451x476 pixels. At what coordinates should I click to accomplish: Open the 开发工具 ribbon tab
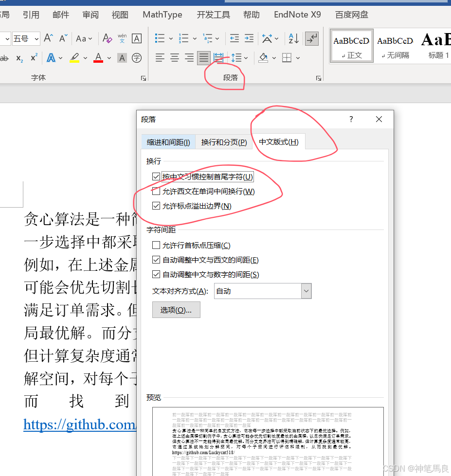point(213,15)
